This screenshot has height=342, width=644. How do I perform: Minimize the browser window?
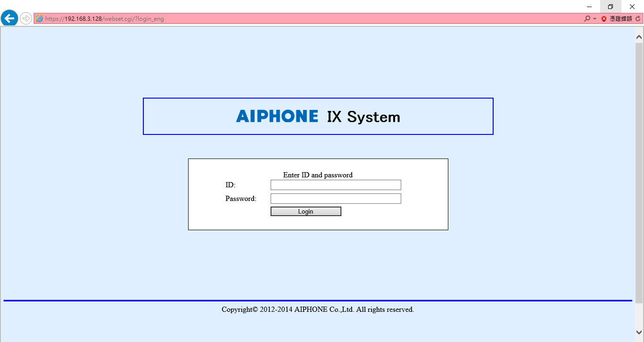[x=589, y=7]
